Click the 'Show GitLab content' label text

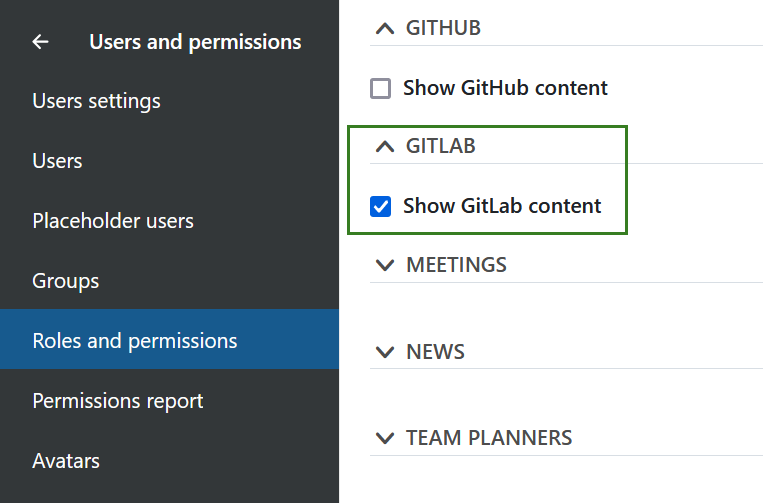coord(502,207)
